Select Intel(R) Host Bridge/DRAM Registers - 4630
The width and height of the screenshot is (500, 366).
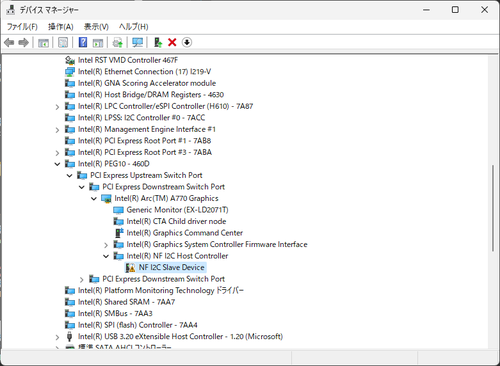tap(151, 95)
